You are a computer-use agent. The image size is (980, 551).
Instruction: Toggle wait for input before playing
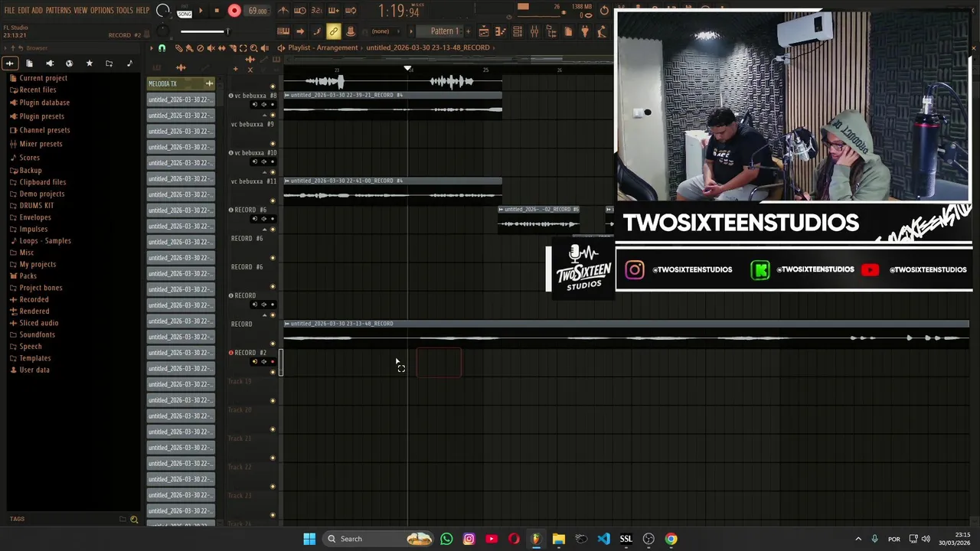click(x=300, y=11)
